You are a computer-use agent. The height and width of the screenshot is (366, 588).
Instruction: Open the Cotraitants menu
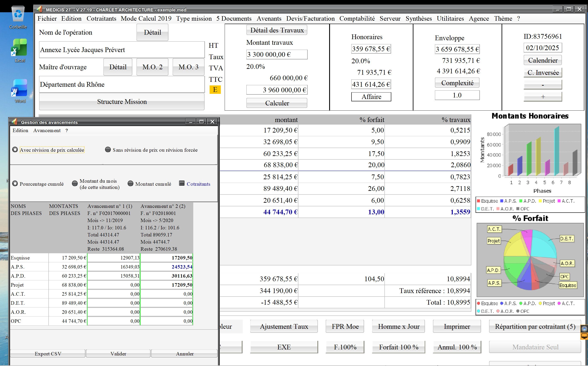point(101,19)
